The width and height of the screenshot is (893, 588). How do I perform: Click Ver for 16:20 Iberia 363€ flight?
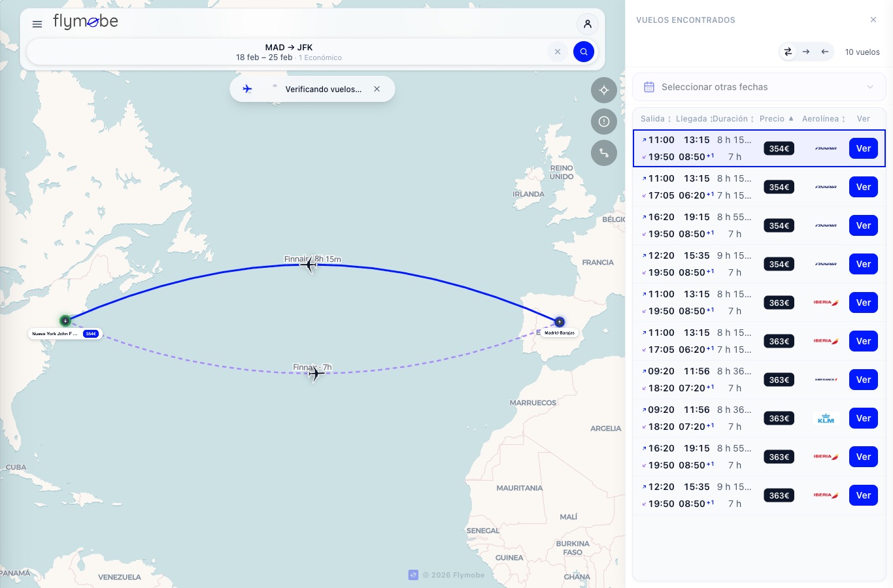(x=864, y=457)
